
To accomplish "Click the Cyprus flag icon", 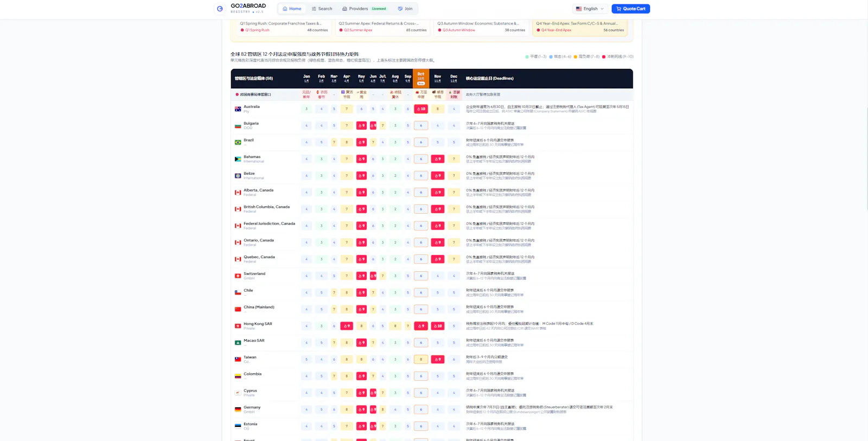I will [238, 393].
